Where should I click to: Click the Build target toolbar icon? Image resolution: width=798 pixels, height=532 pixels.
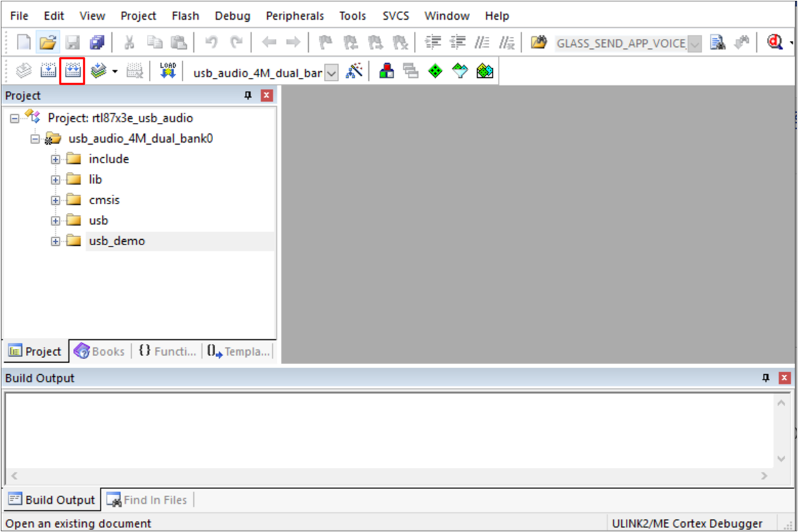pos(49,71)
